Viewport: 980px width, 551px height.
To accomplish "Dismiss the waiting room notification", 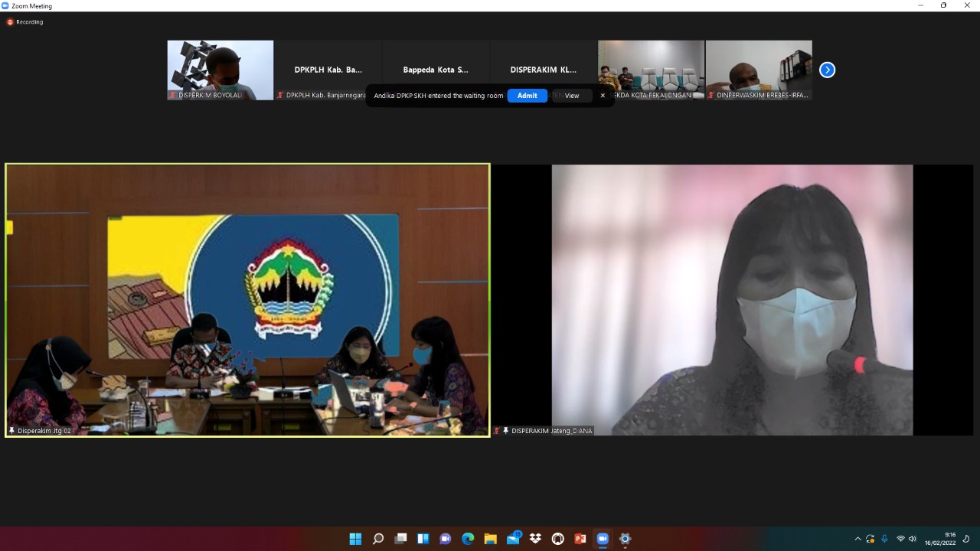I will click(603, 96).
